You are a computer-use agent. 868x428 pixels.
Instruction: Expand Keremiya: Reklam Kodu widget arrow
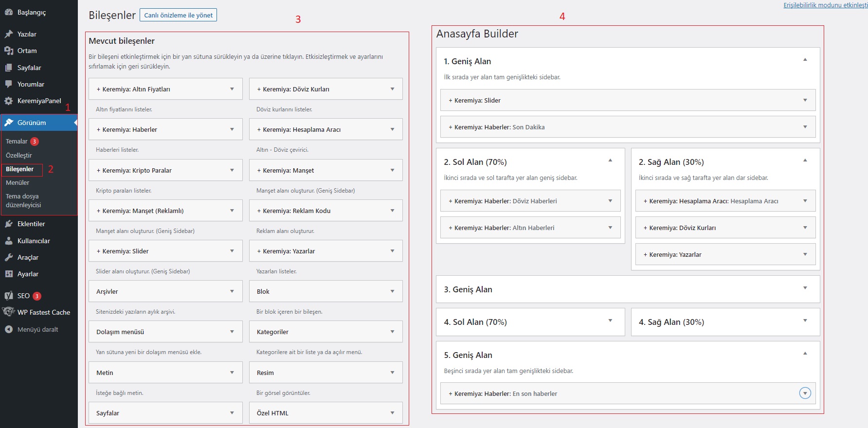pyautogui.click(x=393, y=211)
